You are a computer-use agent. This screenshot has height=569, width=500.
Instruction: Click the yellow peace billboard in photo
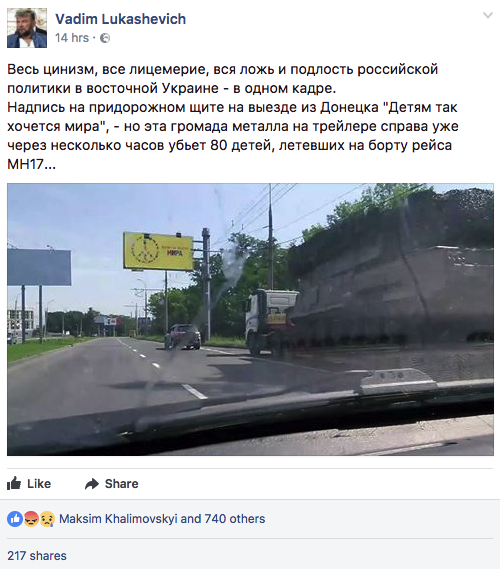coord(158,251)
